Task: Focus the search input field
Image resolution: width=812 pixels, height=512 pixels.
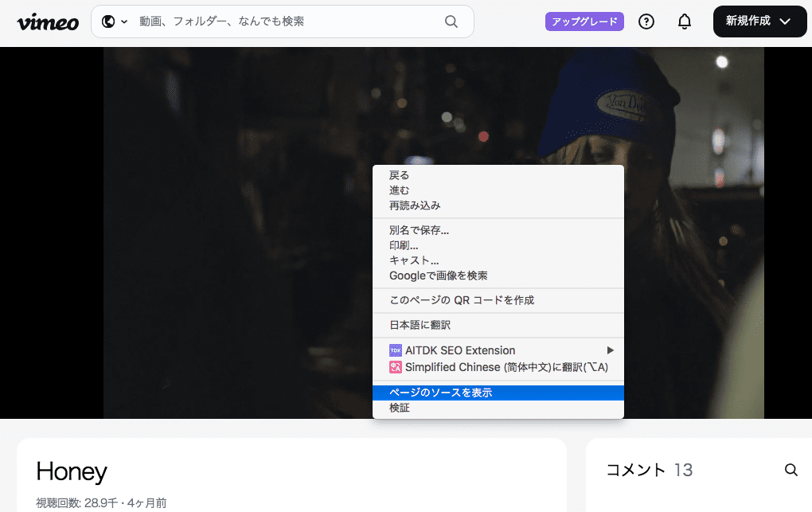Action: (287, 21)
